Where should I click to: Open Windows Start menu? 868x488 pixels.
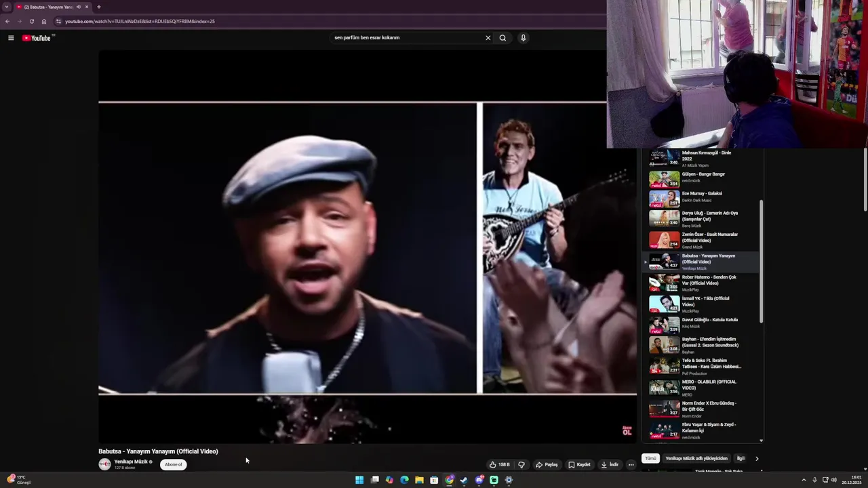coord(359,480)
